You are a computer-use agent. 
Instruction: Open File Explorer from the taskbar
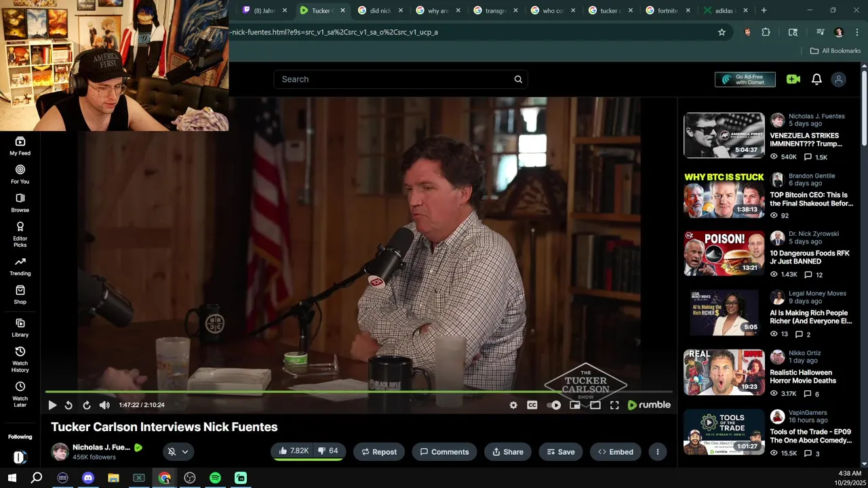pos(113,478)
